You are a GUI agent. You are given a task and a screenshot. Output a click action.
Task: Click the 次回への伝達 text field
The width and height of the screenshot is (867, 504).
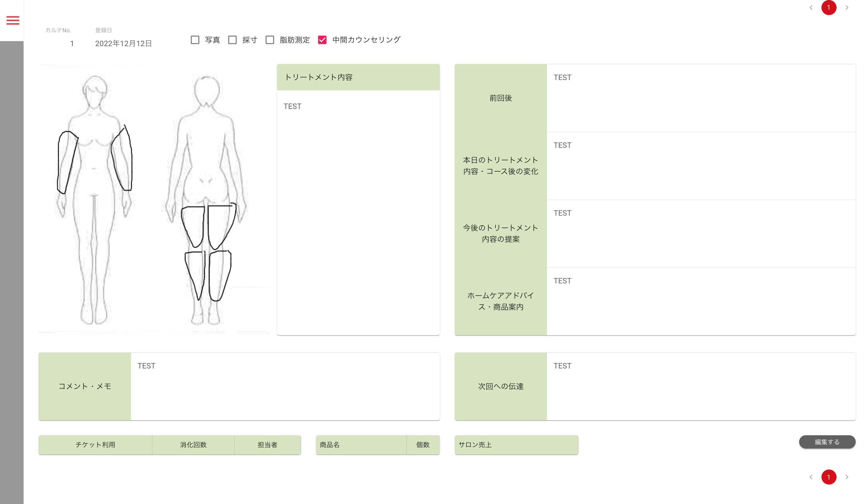click(x=700, y=386)
